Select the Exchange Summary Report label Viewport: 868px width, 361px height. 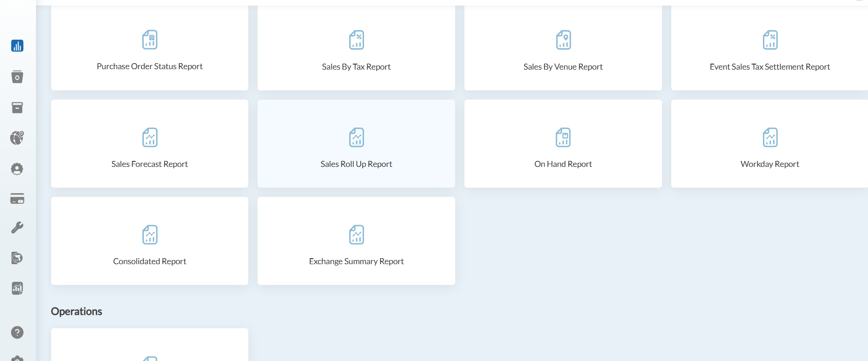click(356, 261)
